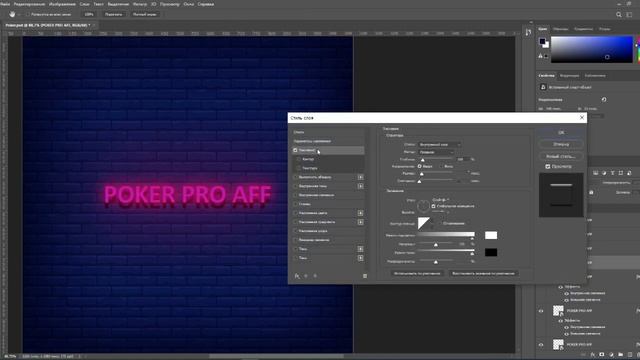
Task: Add layer style fx icon at Layers panel bottom
Action: click(593, 355)
